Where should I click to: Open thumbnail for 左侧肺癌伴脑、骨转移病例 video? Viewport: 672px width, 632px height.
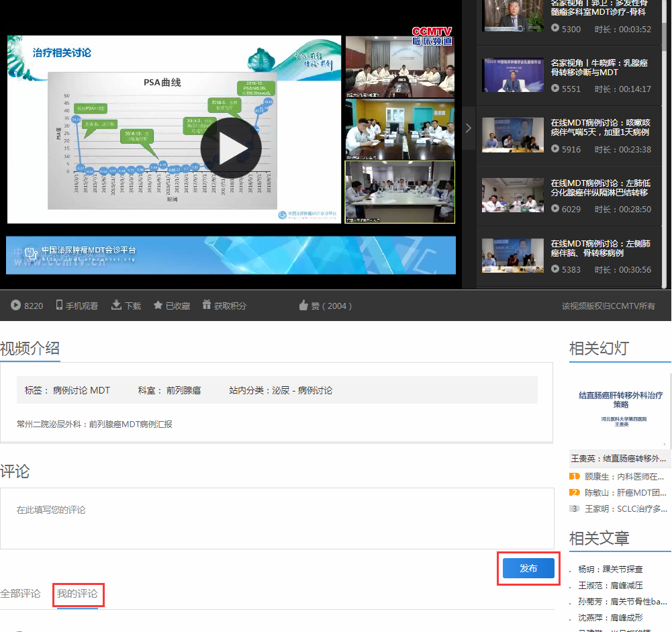coord(513,255)
